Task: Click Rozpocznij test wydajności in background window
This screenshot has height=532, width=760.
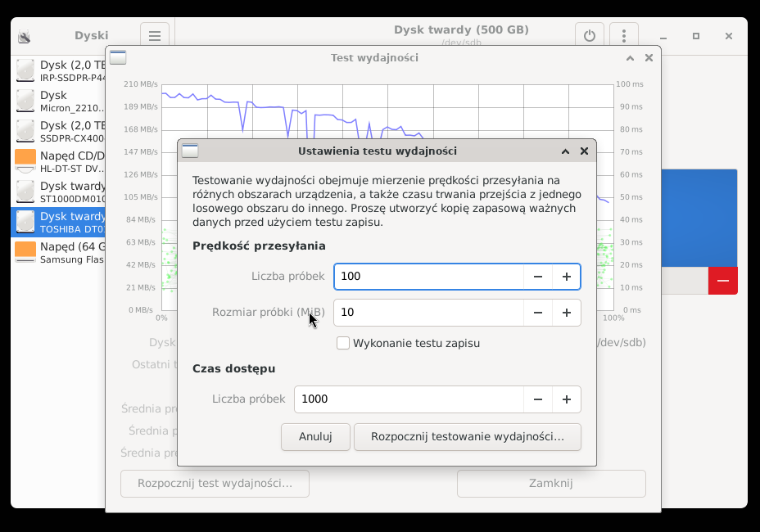Action: (x=215, y=484)
